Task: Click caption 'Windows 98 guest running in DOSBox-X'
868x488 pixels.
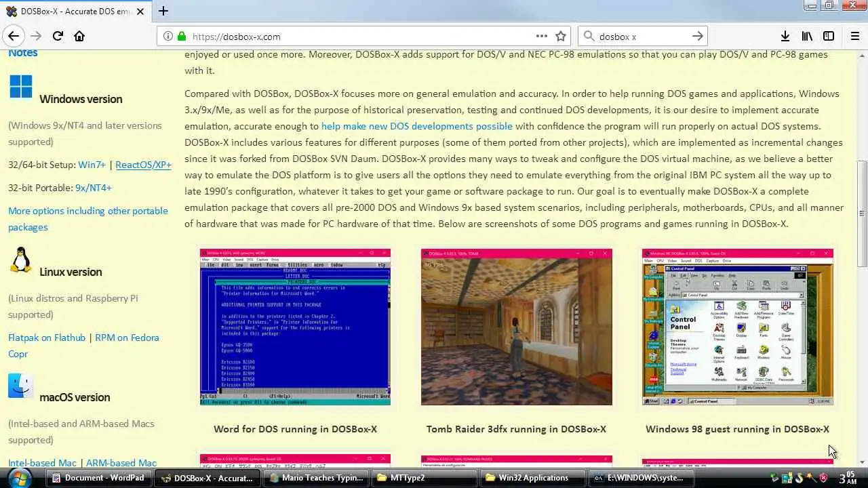Action: point(737,429)
